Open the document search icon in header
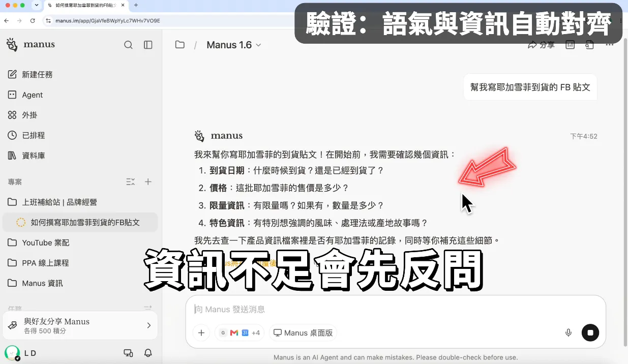Viewport: 628px width, 364px height. pos(589,45)
